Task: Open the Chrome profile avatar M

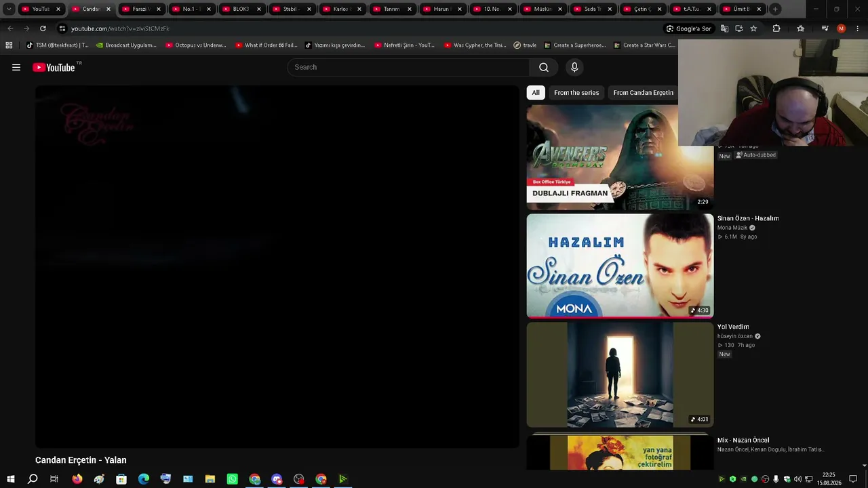Action: (841, 28)
